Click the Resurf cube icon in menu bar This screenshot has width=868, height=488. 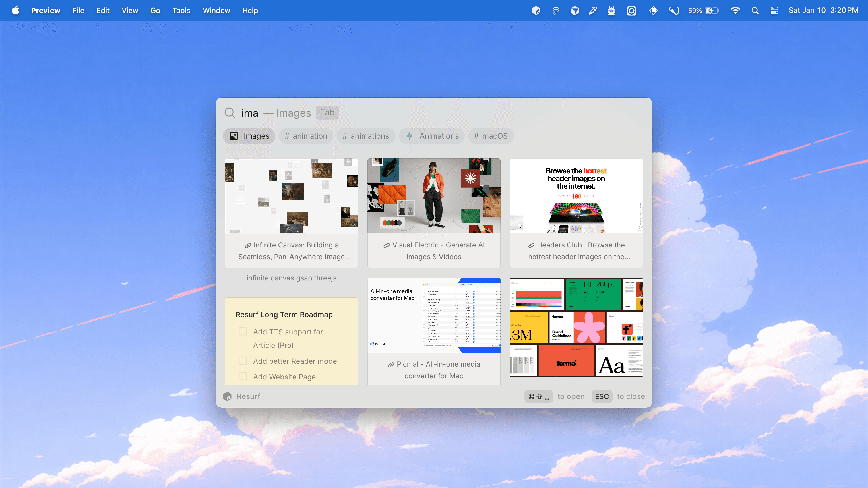coord(536,11)
